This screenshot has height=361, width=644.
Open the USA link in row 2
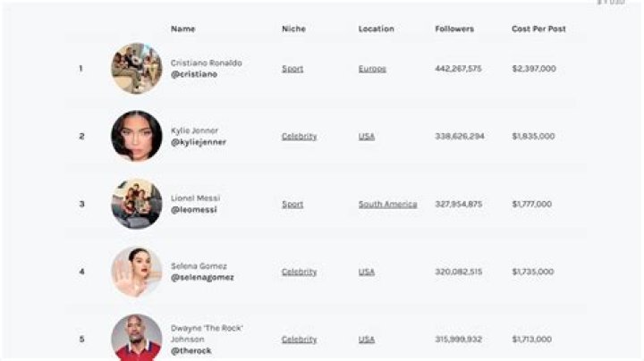pyautogui.click(x=367, y=137)
